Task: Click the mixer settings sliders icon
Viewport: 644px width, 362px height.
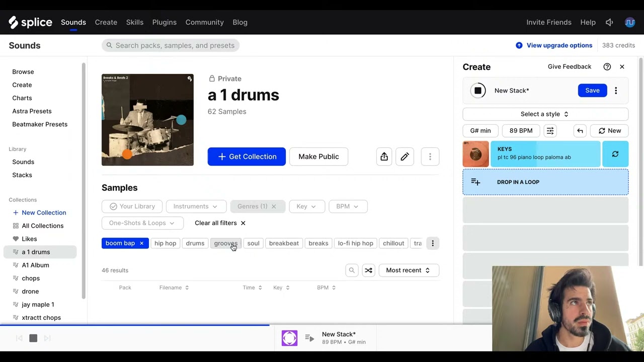Action: point(550,131)
